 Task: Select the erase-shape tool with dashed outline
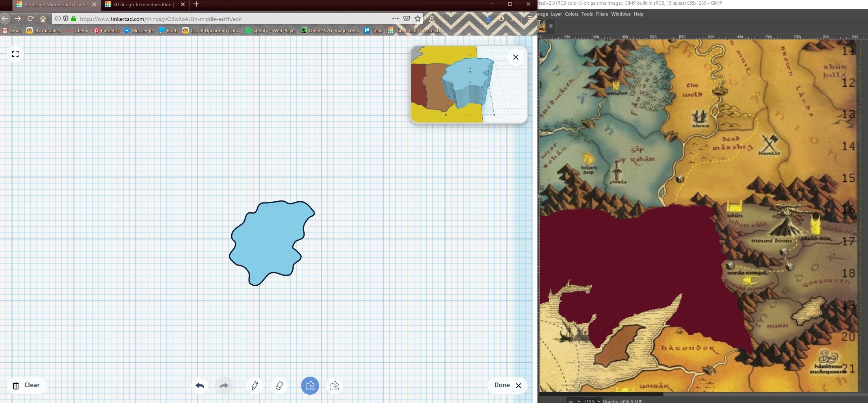pos(335,386)
